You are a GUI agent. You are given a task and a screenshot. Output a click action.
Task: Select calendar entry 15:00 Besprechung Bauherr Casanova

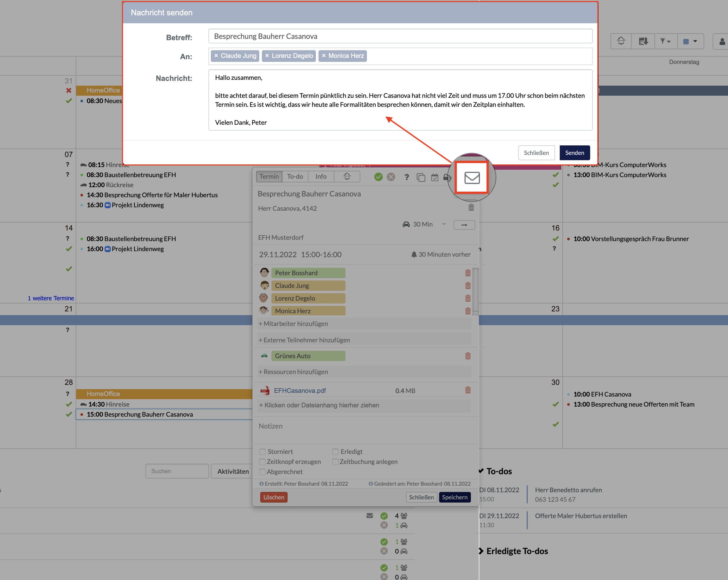tap(164, 414)
